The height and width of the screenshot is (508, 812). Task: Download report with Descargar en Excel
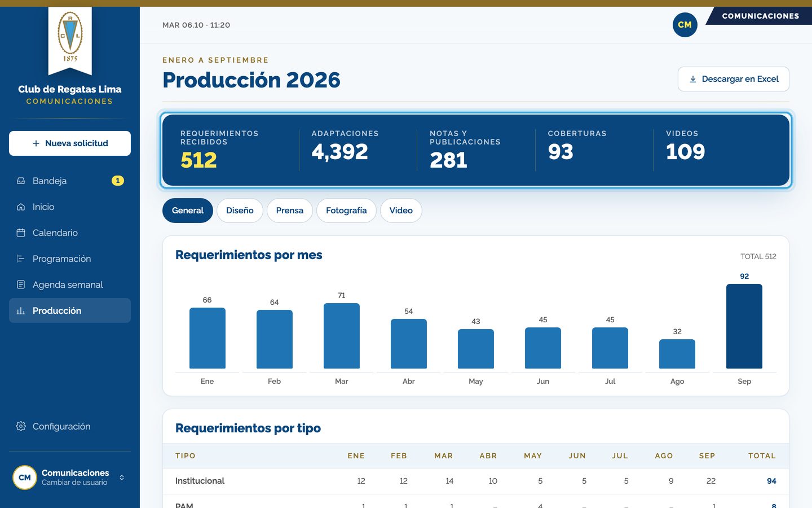pos(733,79)
